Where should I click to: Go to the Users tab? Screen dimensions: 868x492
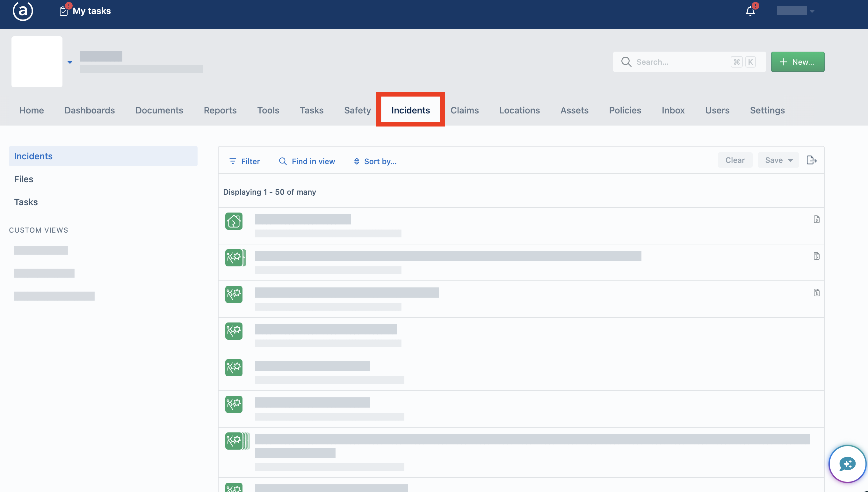pos(717,110)
